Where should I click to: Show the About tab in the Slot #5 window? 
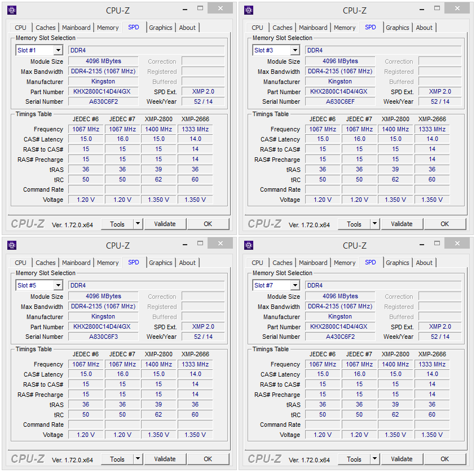pos(187,263)
